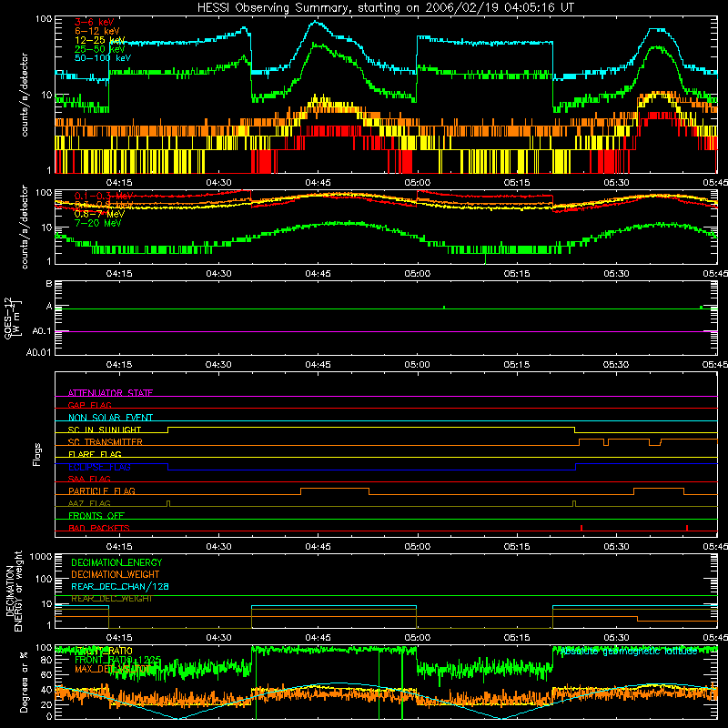Select the yellow 12-25 keV legend label
This screenshot has height=728, width=728.
[x=100, y=40]
